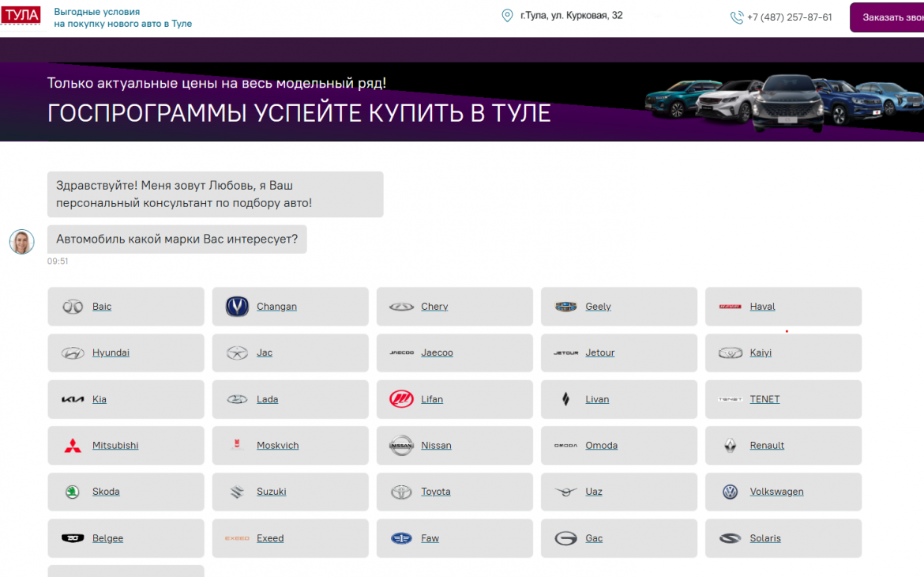Choose the Volkswagen brand link

pyautogui.click(x=776, y=492)
